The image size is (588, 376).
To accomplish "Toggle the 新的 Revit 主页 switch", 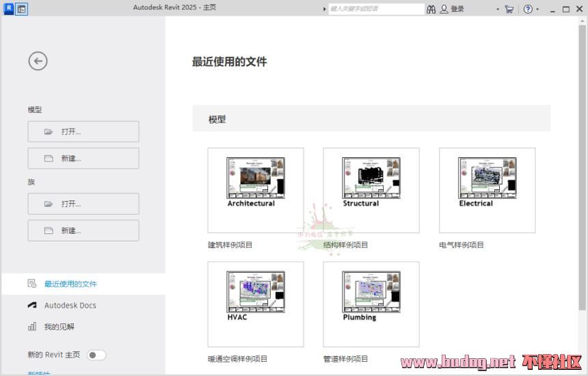I will click(96, 355).
